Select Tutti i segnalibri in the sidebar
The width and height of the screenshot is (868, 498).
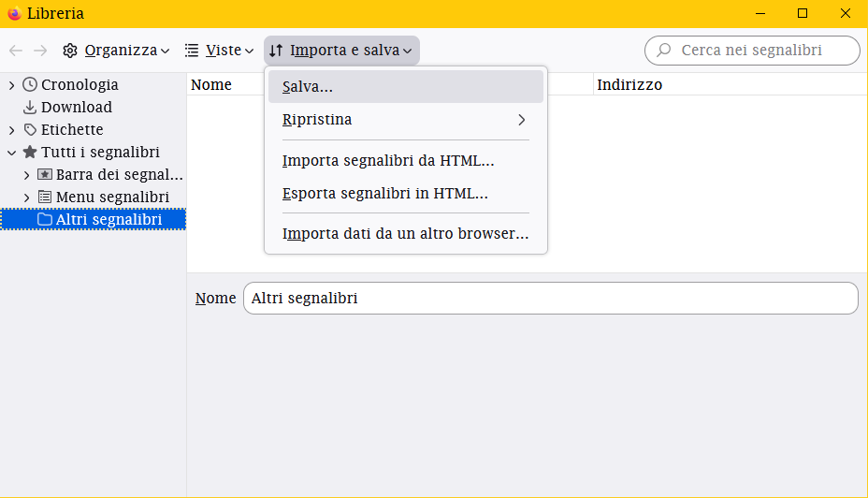click(x=93, y=152)
